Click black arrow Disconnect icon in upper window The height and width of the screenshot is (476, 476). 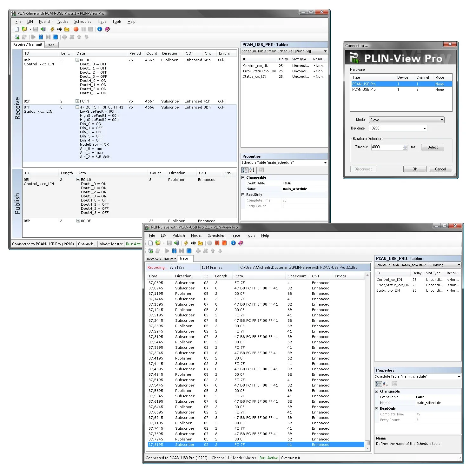[x=59, y=29]
